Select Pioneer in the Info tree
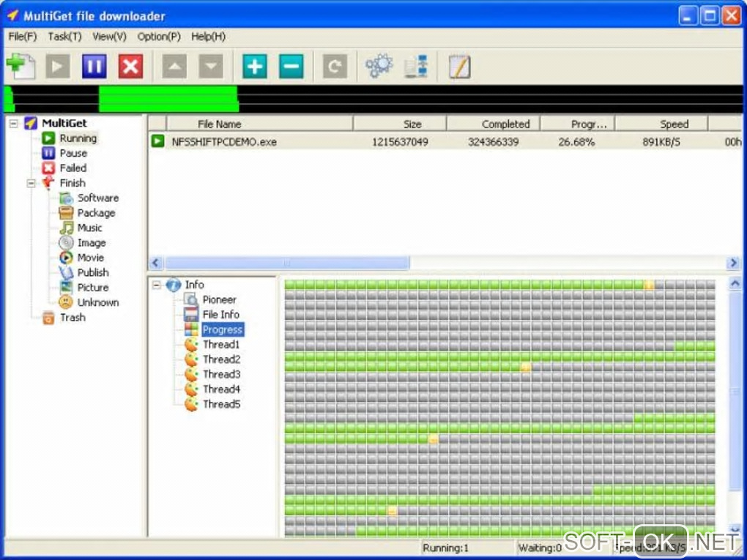 [220, 299]
